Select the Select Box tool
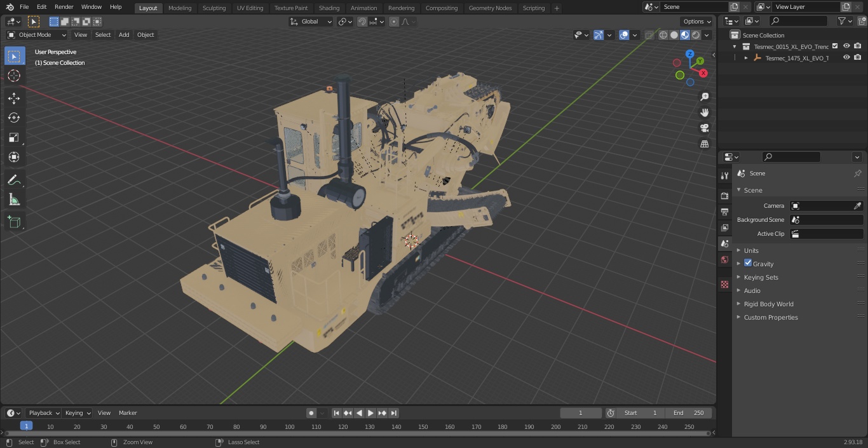This screenshot has height=448, width=868. click(14, 56)
